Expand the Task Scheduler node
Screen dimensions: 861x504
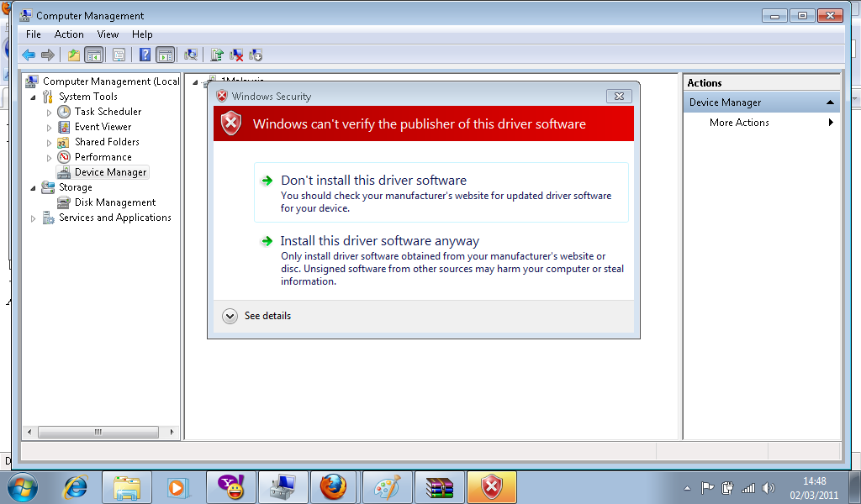coord(49,113)
